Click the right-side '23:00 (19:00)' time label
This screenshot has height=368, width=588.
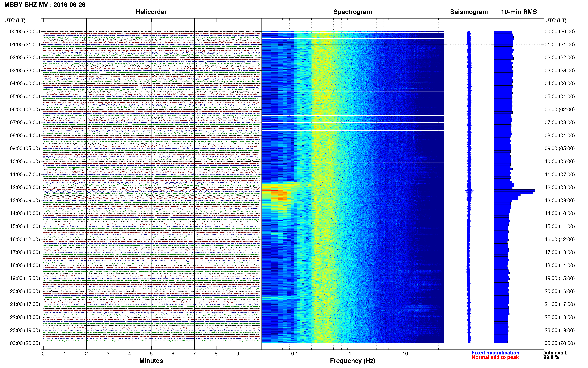pos(560,330)
